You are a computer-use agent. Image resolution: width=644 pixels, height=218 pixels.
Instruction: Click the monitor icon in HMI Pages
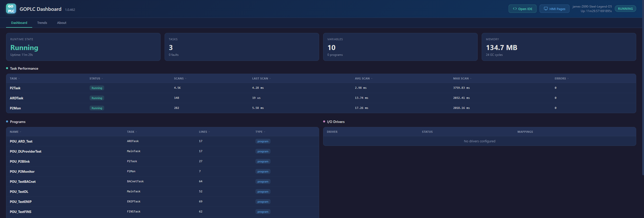[x=546, y=9]
